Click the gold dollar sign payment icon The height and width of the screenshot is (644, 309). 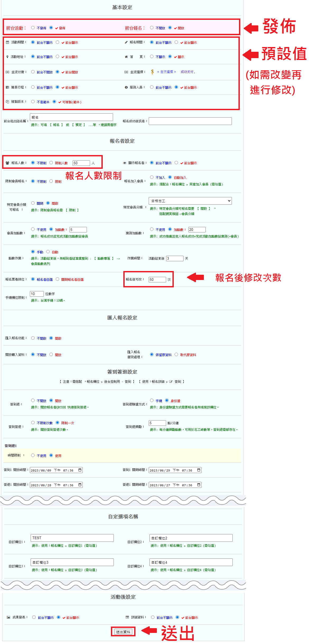coord(152,72)
